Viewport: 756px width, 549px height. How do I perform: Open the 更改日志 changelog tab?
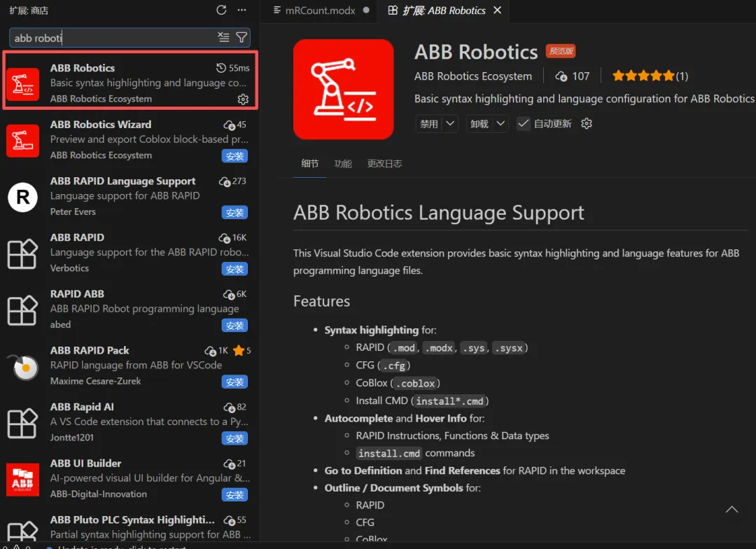click(x=384, y=164)
